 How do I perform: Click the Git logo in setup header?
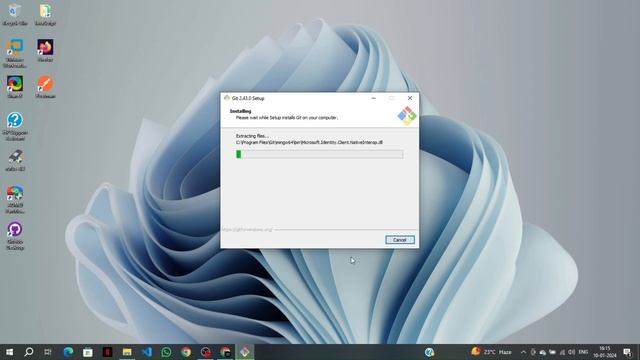(407, 116)
